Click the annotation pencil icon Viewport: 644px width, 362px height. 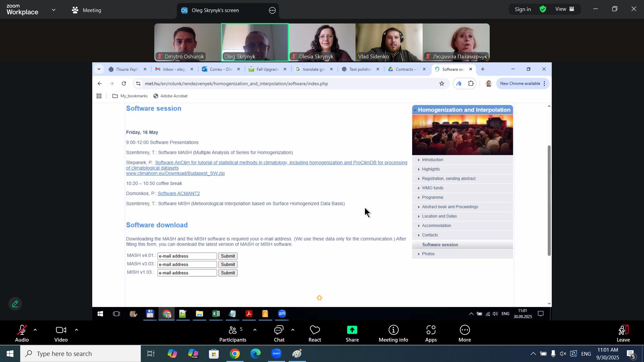click(15, 304)
